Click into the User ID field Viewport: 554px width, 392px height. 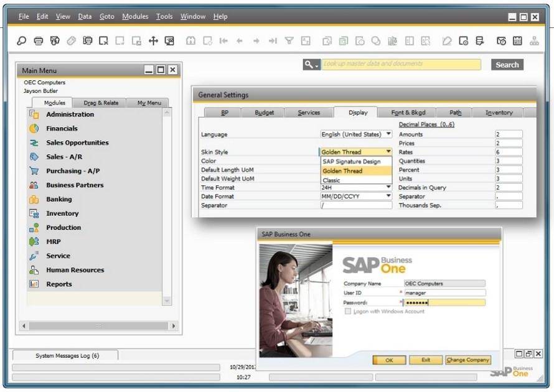point(444,292)
